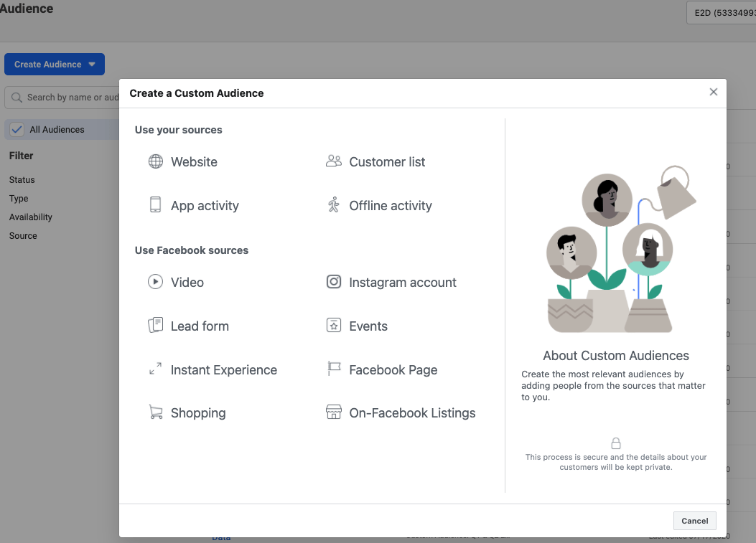
Task: Click the Instagram logo icon
Action: [334, 281]
